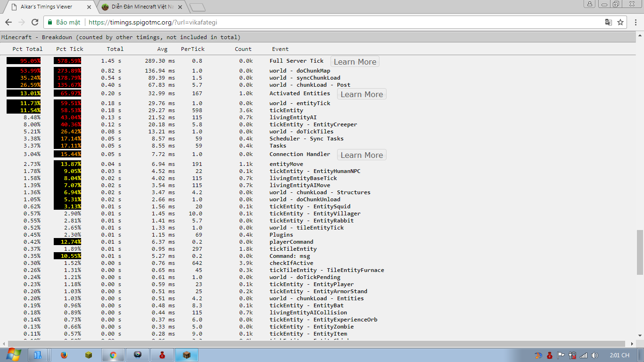The width and height of the screenshot is (644, 362).
Task: Click the volume speaker tray icon
Action: pos(595,355)
